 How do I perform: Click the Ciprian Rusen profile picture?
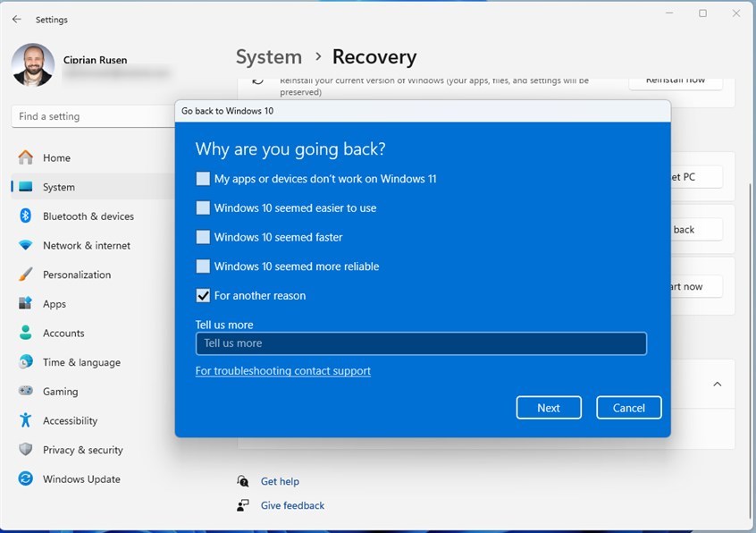[33, 64]
